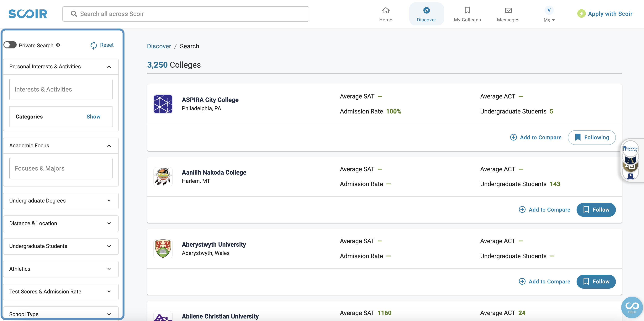
Task: Open Aaniiih Nakoda College profile link
Action: tap(214, 172)
